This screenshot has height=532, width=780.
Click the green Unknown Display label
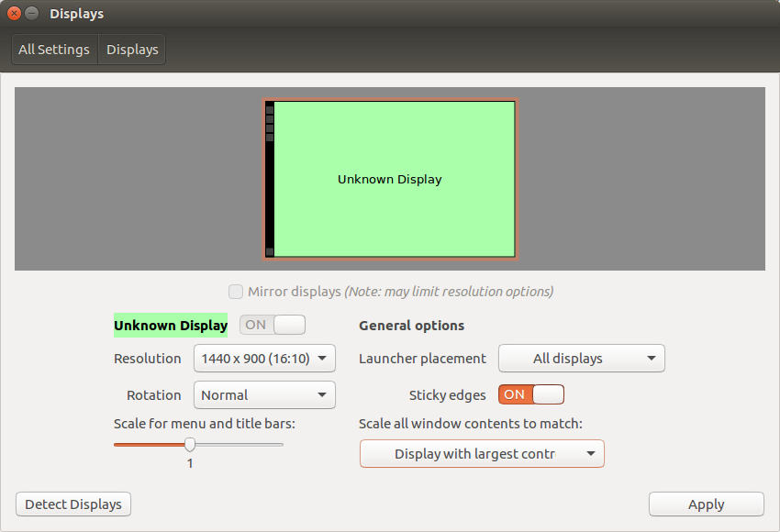171,326
